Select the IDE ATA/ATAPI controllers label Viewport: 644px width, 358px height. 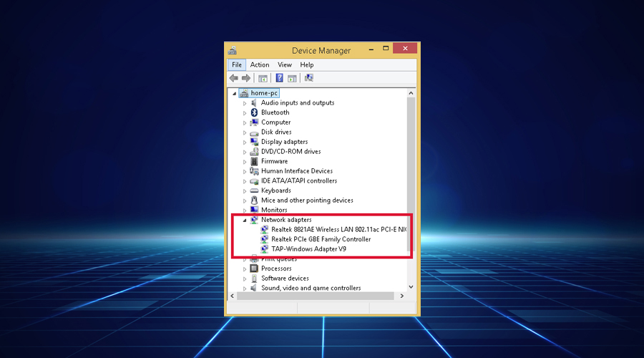[299, 181]
